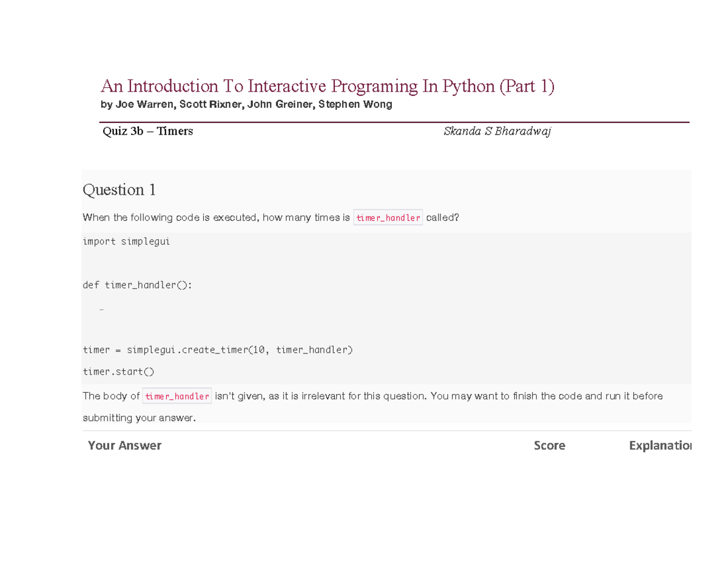This screenshot has width=728, height=562.
Task: Click the 'Your Answer' column header
Action: pyautogui.click(x=124, y=446)
